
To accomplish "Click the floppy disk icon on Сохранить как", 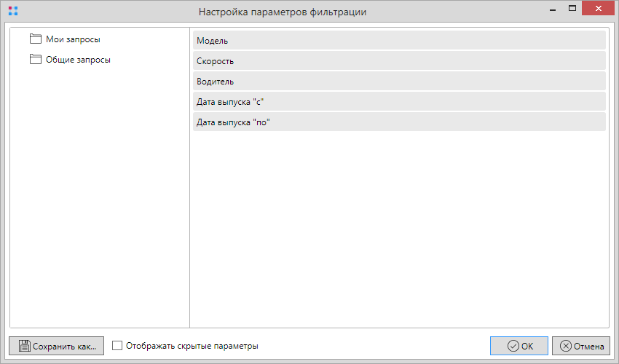I will [x=23, y=346].
